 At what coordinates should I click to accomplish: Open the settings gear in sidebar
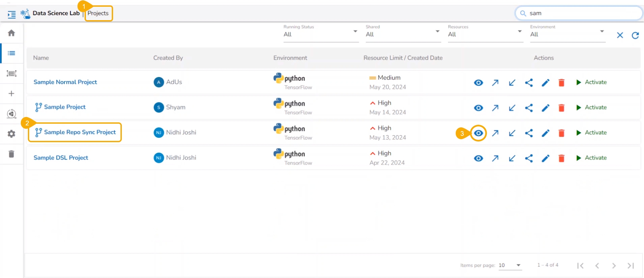point(11,134)
